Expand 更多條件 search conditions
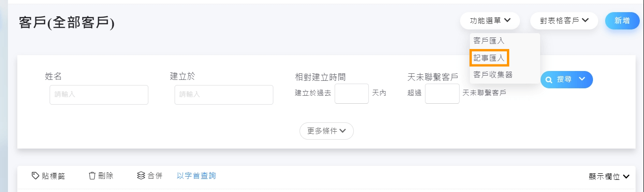Viewport: 644px width, 192px height. click(x=326, y=131)
